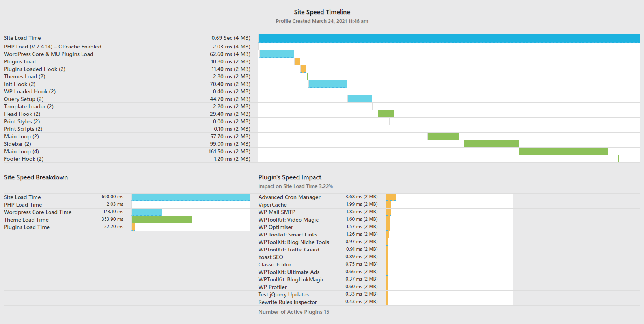This screenshot has width=644, height=324.
Task: Click the Number of Active Plugins text
Action: 293,312
